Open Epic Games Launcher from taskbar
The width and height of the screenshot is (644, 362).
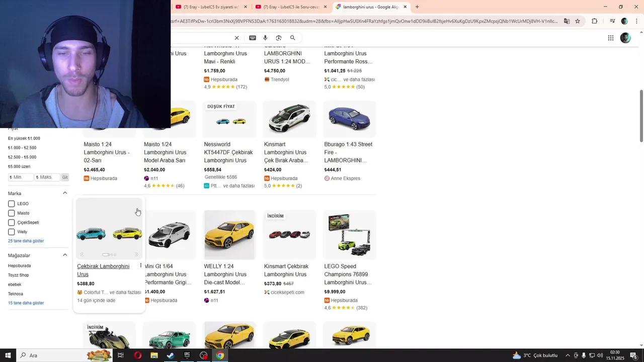pyautogui.click(x=187, y=355)
